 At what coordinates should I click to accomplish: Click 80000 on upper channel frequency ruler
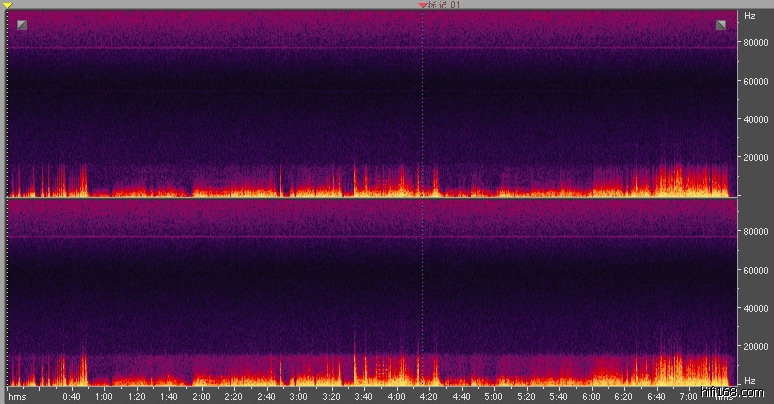click(752, 43)
